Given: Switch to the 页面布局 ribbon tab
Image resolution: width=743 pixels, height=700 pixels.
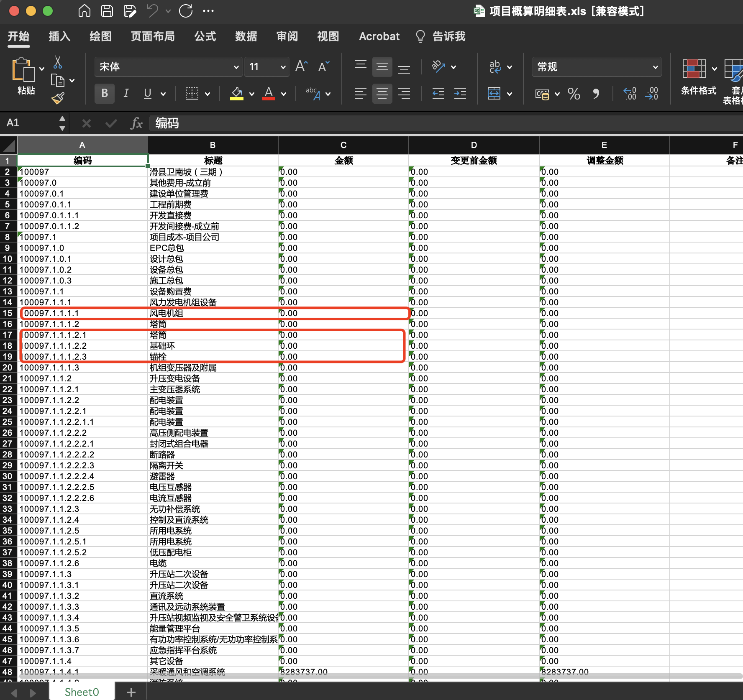Looking at the screenshot, I should tap(153, 36).
